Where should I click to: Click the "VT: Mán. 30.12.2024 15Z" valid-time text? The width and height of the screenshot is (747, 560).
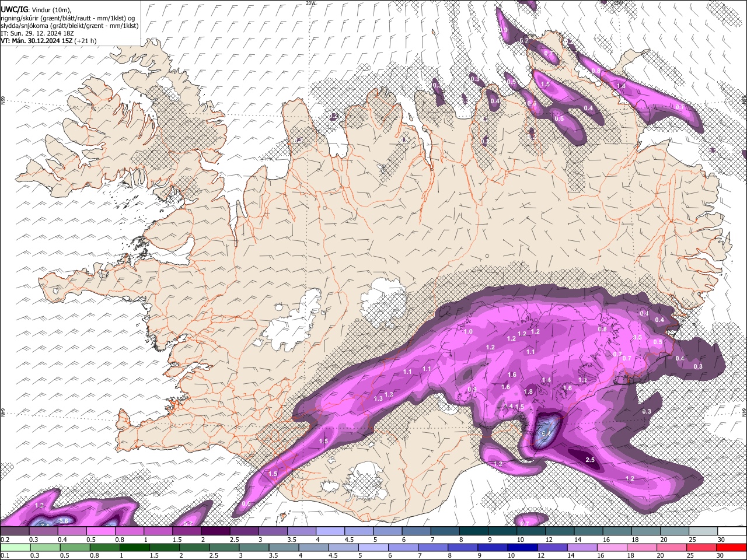[x=36, y=41]
